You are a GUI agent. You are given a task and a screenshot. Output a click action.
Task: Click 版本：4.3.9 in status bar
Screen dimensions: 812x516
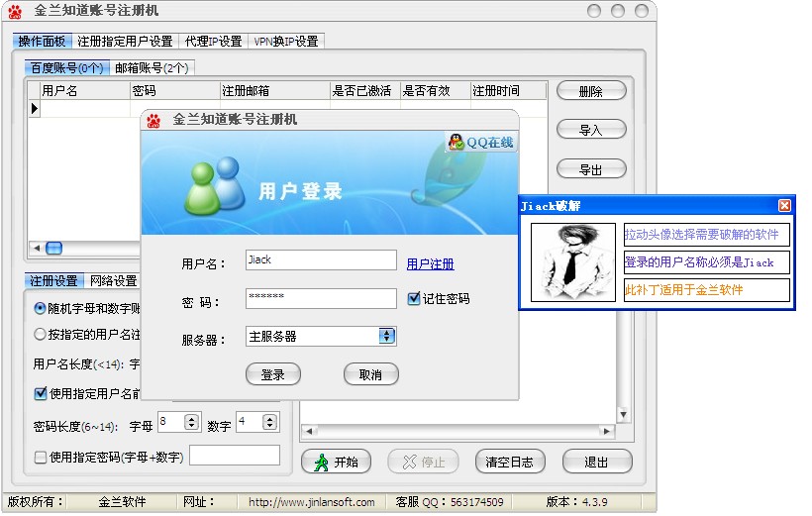(577, 502)
